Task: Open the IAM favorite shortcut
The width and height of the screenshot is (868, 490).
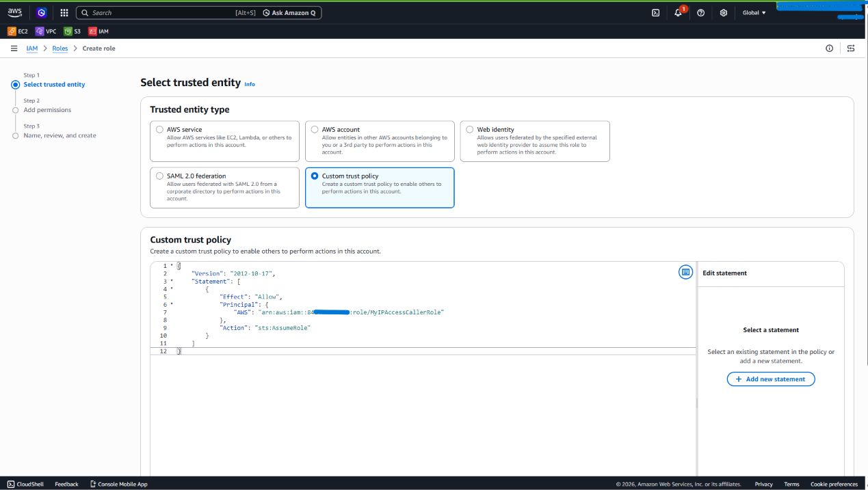Action: 98,31
